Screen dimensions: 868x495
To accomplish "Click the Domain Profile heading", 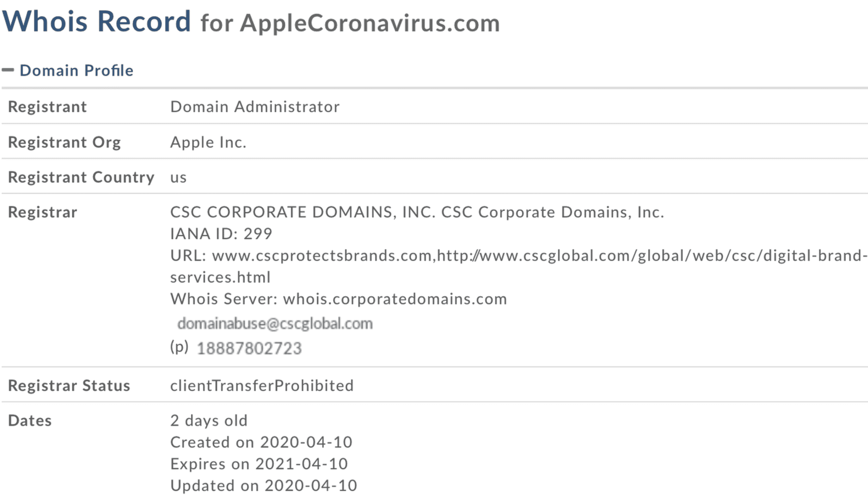I will click(x=76, y=70).
